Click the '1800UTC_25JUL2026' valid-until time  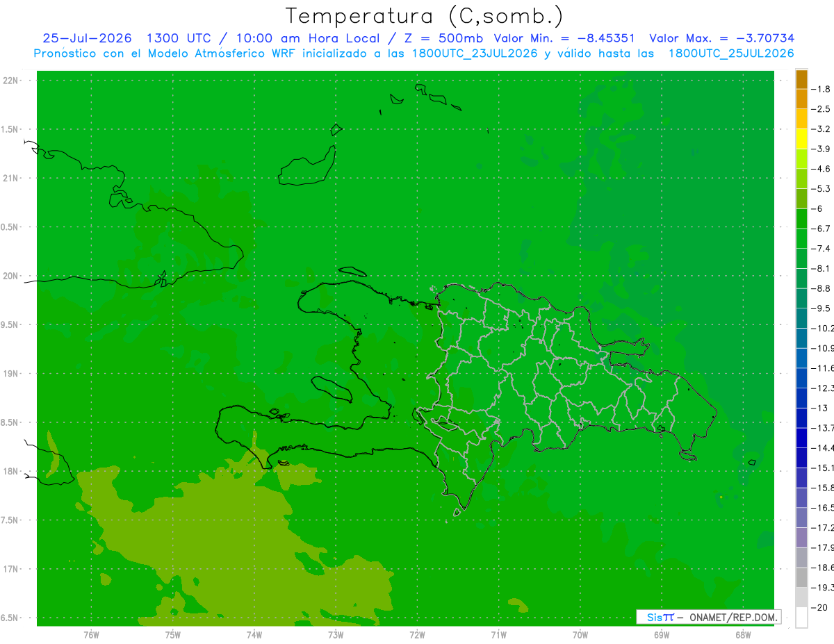pos(731,53)
